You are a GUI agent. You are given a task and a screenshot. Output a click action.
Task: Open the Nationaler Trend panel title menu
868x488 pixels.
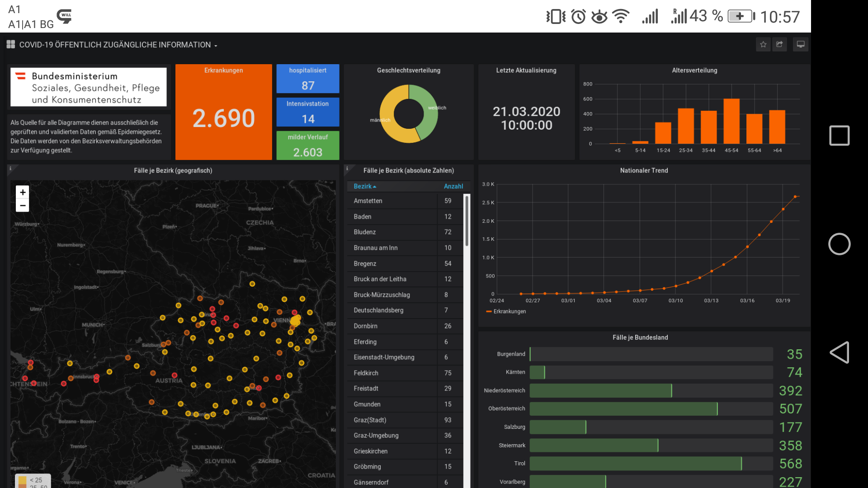click(x=644, y=170)
